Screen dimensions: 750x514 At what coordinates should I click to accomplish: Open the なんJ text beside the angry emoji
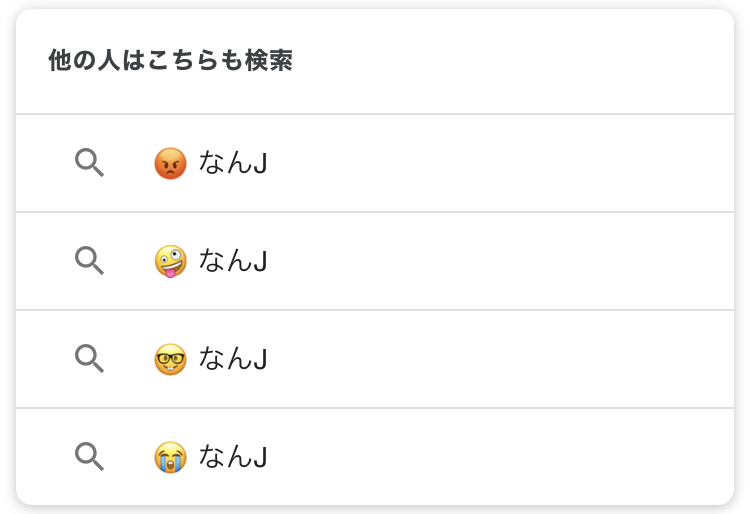pos(233,163)
